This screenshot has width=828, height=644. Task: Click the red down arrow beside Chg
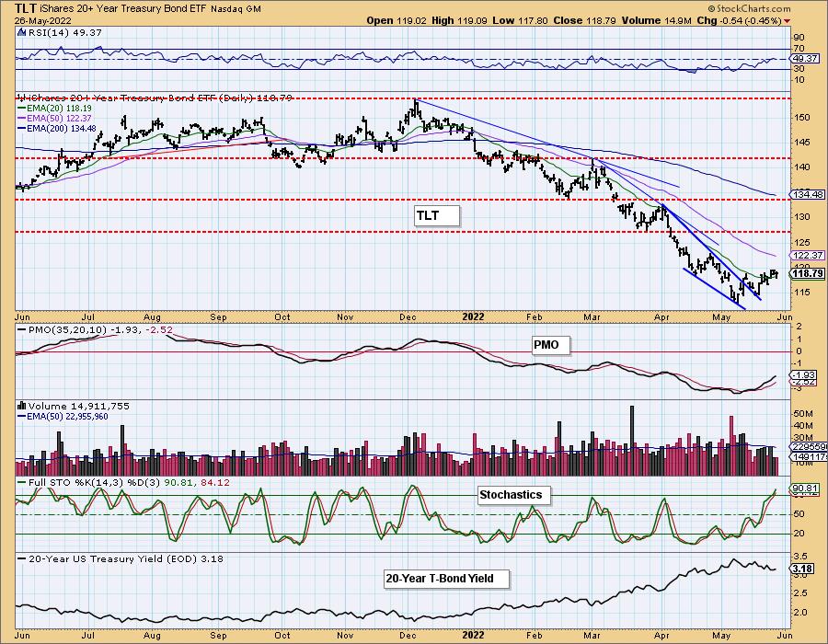point(788,21)
